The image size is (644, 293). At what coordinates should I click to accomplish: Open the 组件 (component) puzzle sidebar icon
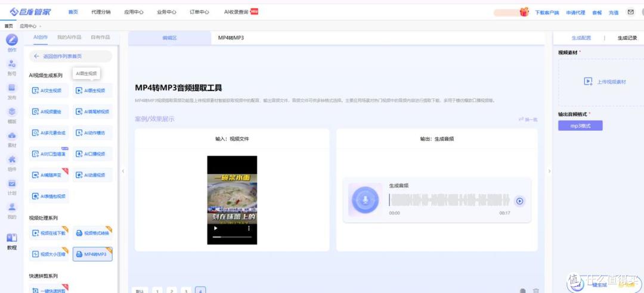[x=13, y=159]
